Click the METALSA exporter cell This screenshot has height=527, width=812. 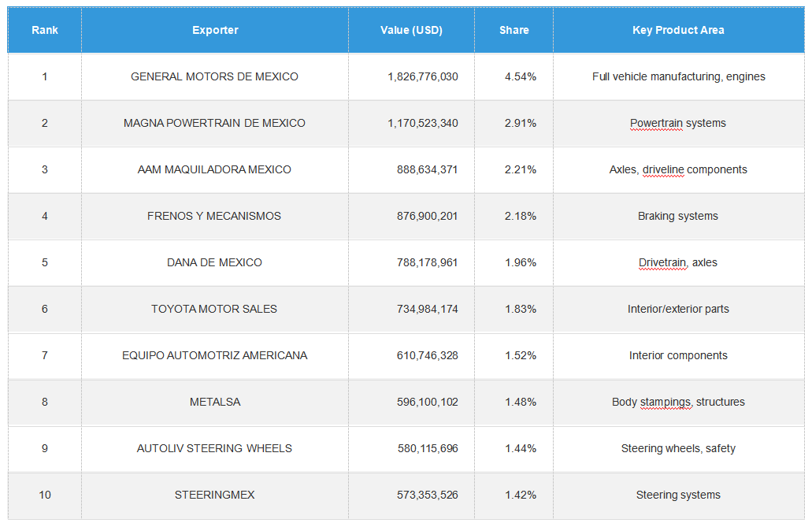[x=215, y=402]
